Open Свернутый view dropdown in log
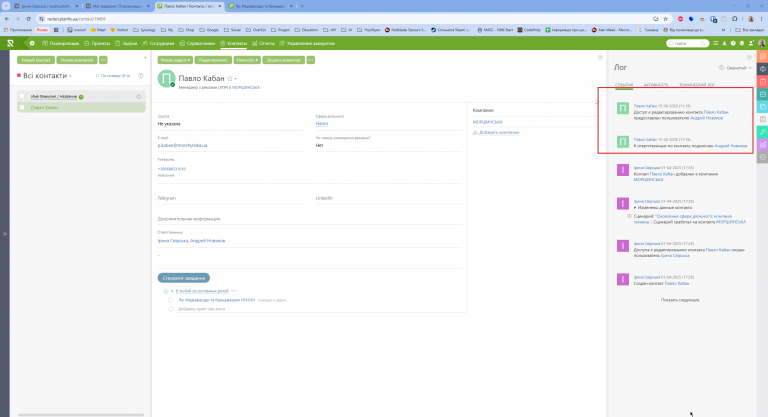This screenshot has height=417, width=768. click(x=735, y=68)
